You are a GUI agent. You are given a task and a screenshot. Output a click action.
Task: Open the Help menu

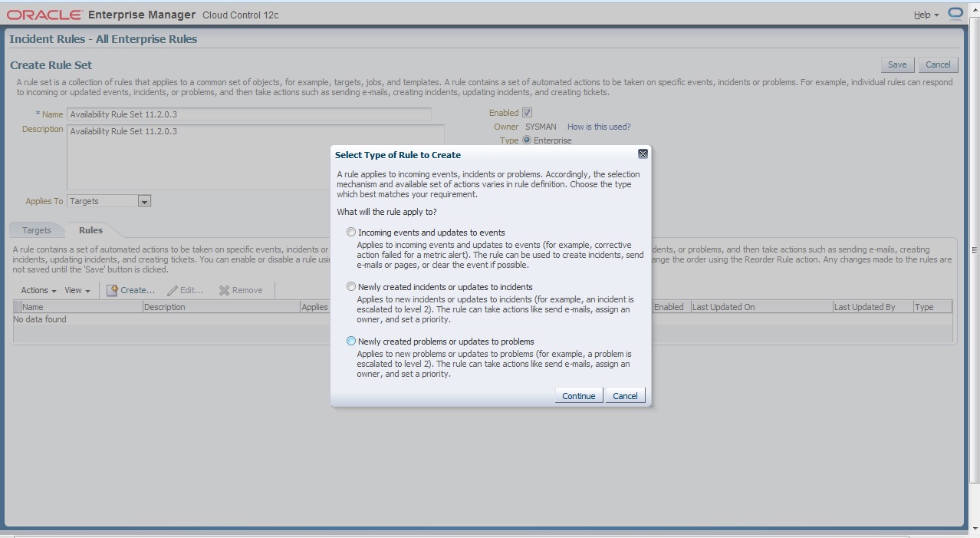click(926, 15)
